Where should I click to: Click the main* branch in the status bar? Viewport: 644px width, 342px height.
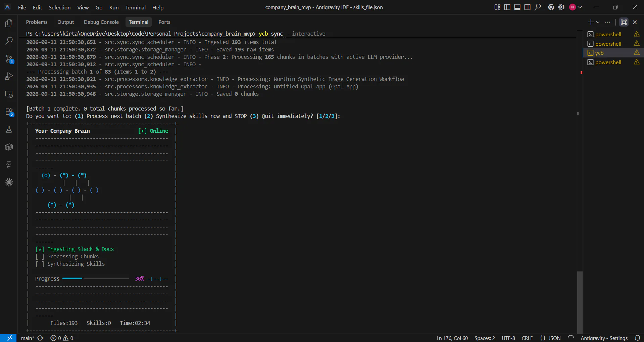[28, 338]
